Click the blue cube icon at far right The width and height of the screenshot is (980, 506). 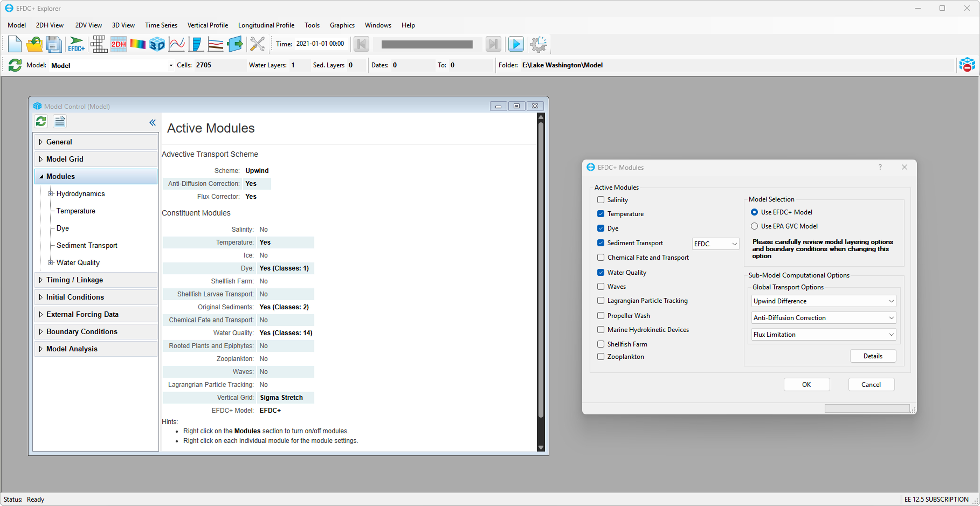pos(967,65)
